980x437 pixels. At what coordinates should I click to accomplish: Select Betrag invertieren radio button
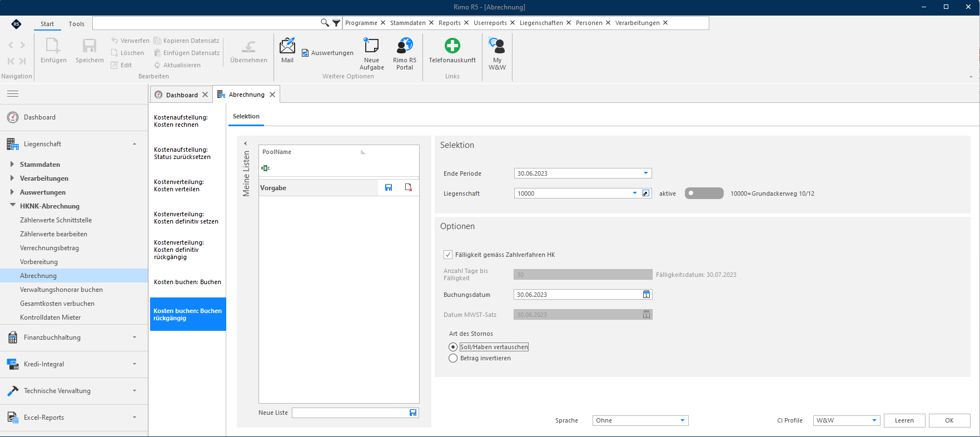(453, 358)
